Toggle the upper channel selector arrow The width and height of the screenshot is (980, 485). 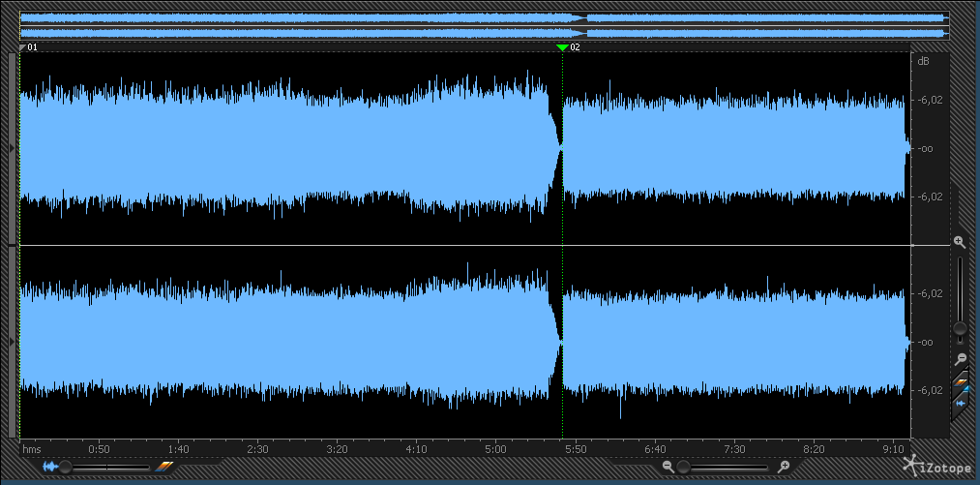tap(12, 148)
